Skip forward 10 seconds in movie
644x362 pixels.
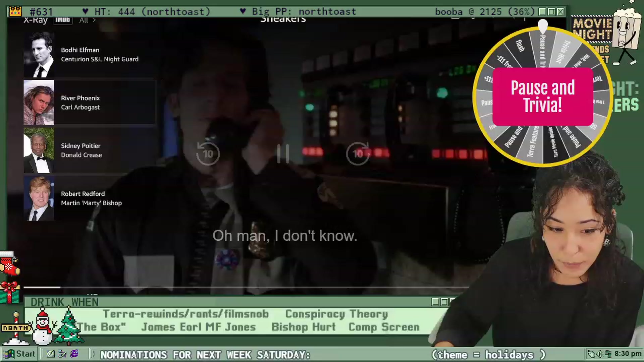click(x=358, y=154)
